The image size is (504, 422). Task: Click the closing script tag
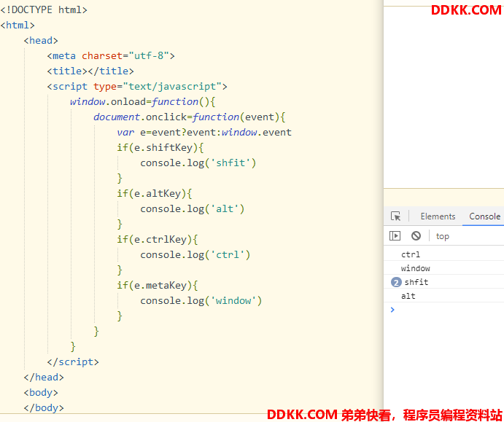[x=73, y=362]
